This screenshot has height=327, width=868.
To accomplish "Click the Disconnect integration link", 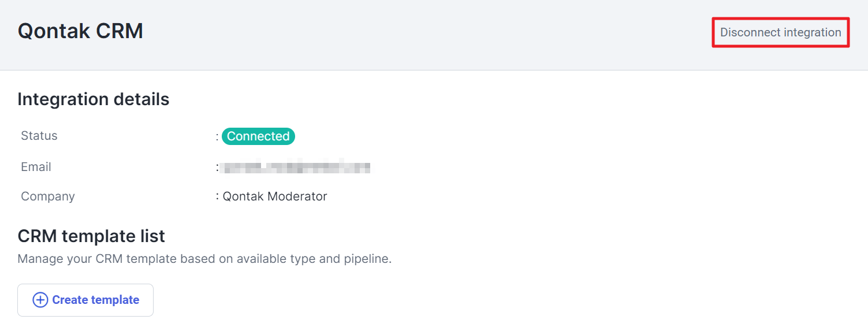I will pyautogui.click(x=780, y=32).
